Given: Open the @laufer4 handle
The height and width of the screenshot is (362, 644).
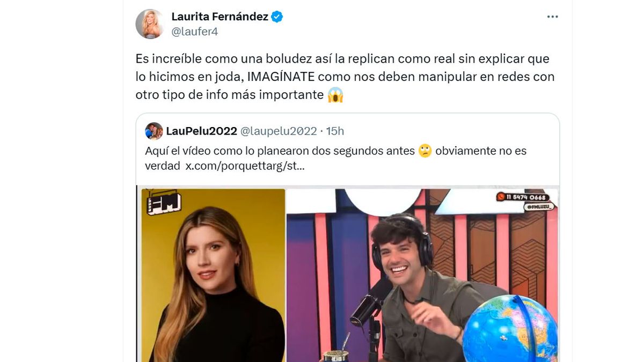Looking at the screenshot, I should click(194, 32).
